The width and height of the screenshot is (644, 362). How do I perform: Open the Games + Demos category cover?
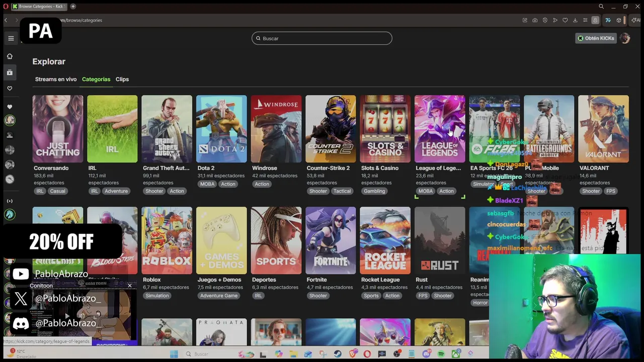pyautogui.click(x=221, y=240)
